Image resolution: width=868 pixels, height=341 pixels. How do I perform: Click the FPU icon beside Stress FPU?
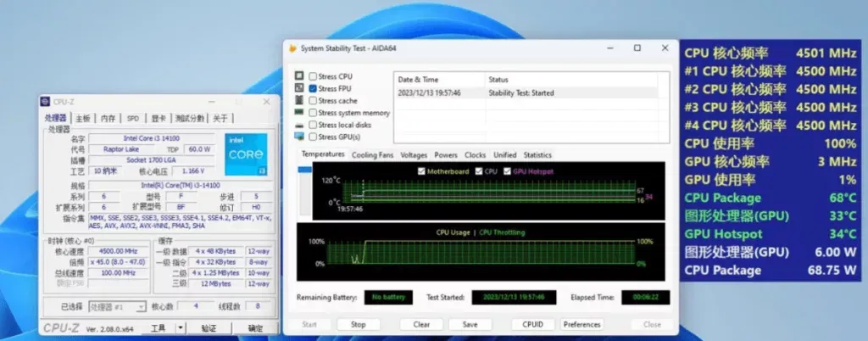coord(299,88)
